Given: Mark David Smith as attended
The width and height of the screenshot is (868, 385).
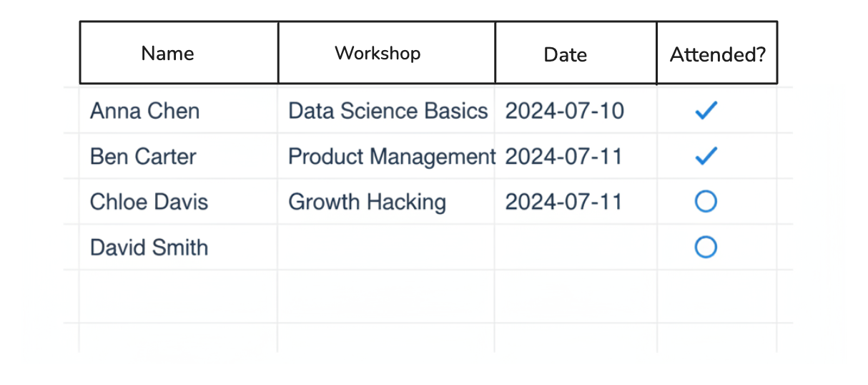Looking at the screenshot, I should (x=706, y=248).
